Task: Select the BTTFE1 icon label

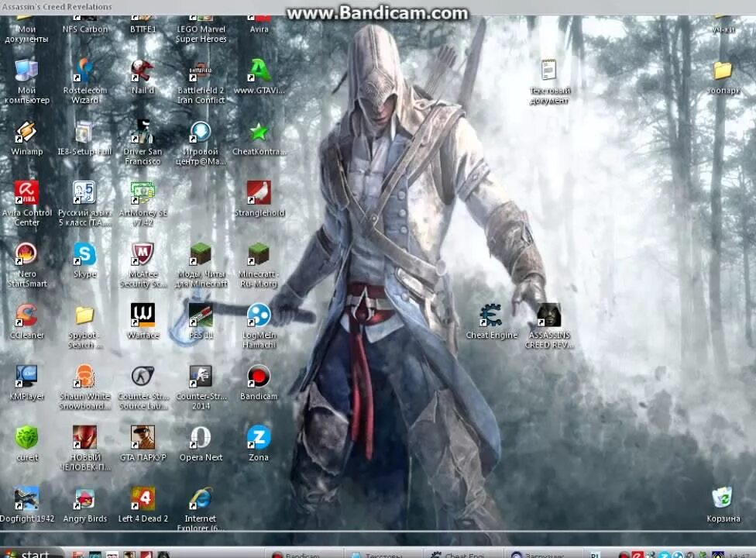Action: (x=143, y=29)
